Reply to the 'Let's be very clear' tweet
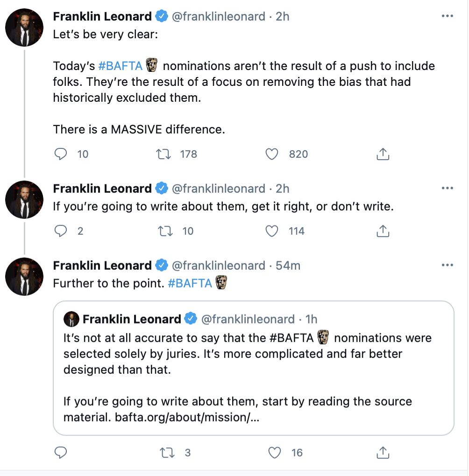The image size is (469, 476). [61, 154]
